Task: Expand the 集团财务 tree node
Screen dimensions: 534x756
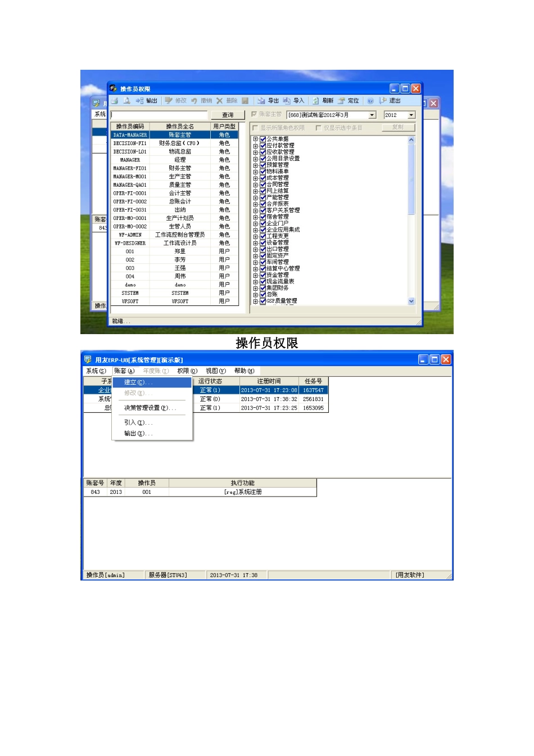Action: click(255, 288)
